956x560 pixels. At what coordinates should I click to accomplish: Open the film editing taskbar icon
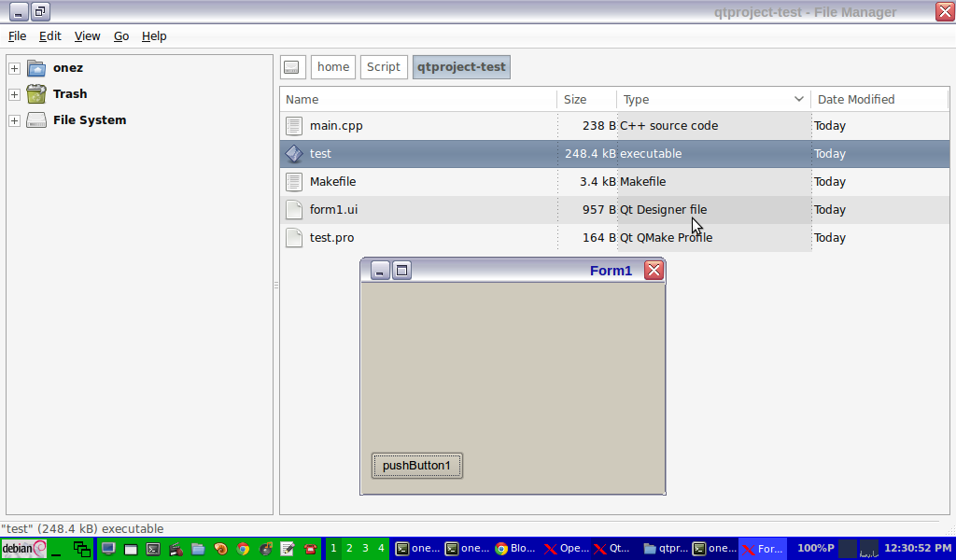point(176,548)
